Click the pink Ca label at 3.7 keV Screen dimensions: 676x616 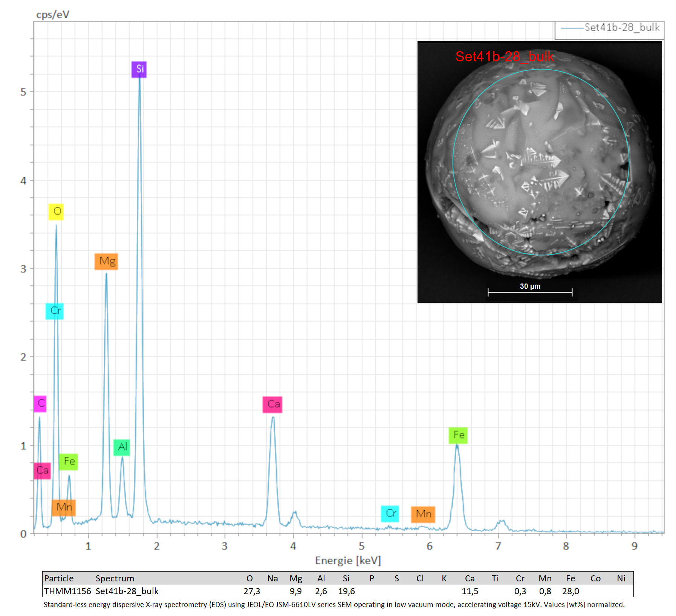pyautogui.click(x=272, y=404)
